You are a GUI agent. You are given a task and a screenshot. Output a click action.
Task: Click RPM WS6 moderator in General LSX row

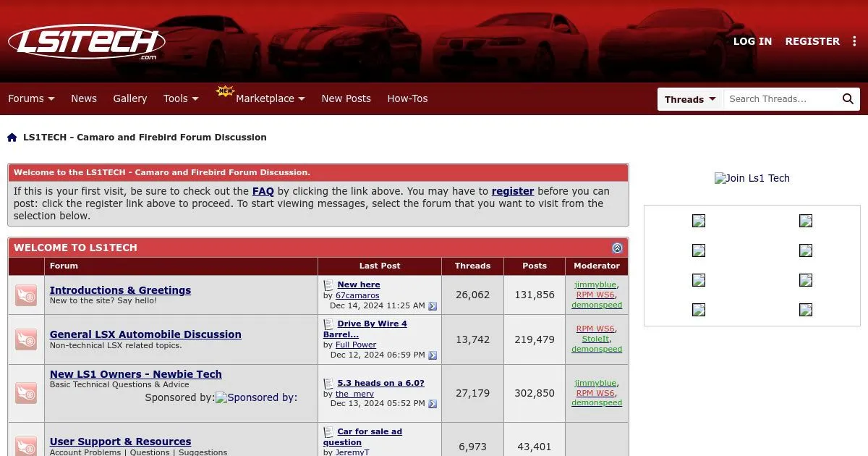595,329
